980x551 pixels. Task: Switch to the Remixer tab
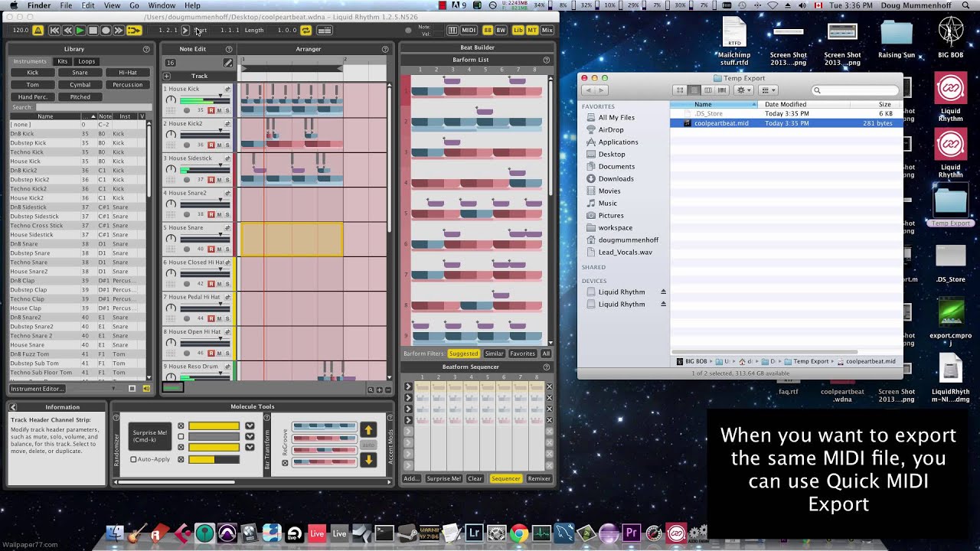point(539,478)
